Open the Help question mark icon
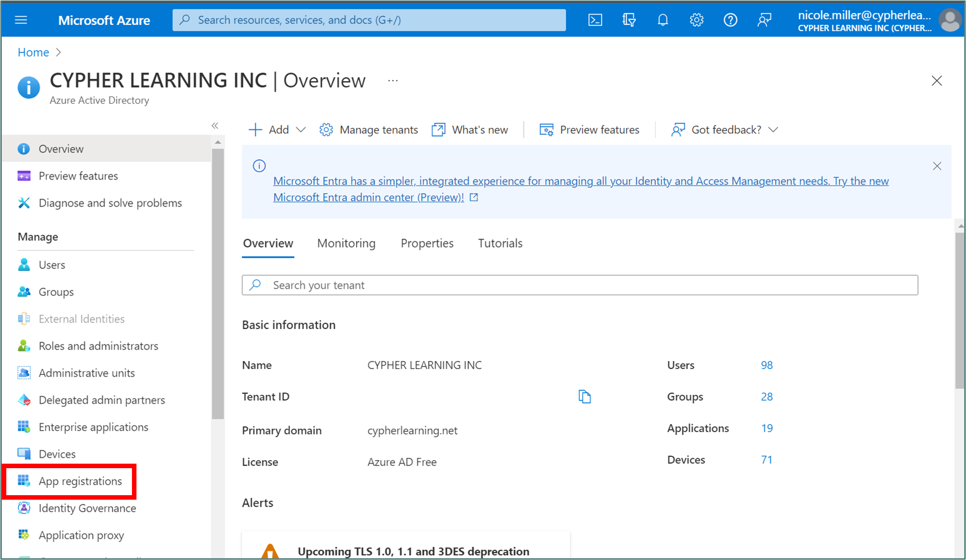Screen dimensions: 966x560 click(x=730, y=20)
